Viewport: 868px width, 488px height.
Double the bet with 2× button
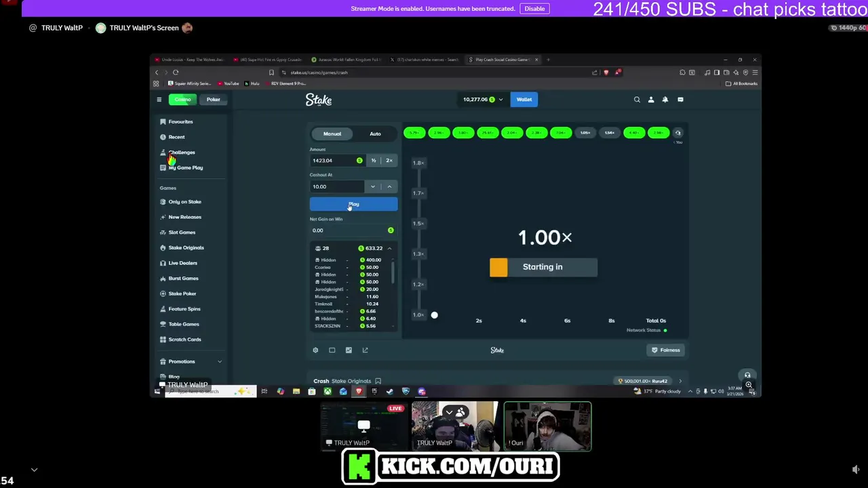pos(389,161)
